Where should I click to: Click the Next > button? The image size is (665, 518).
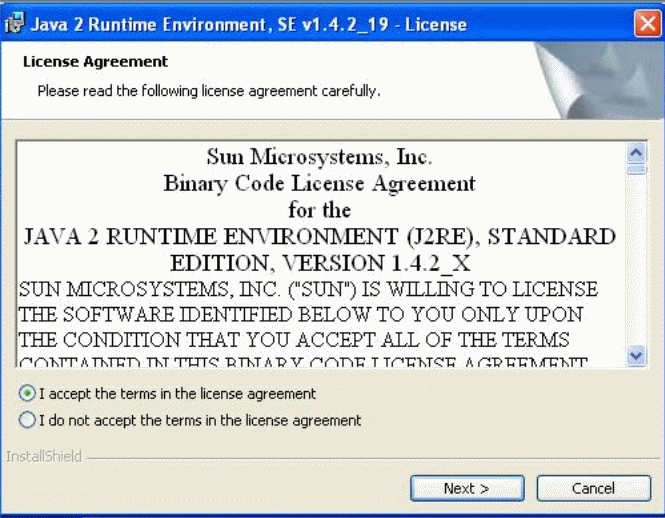467,488
